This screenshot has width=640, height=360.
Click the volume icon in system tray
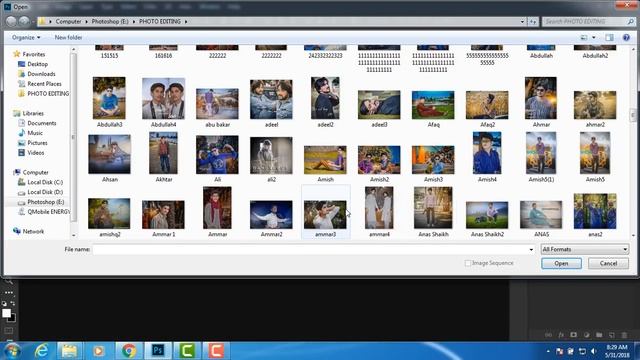593,351
